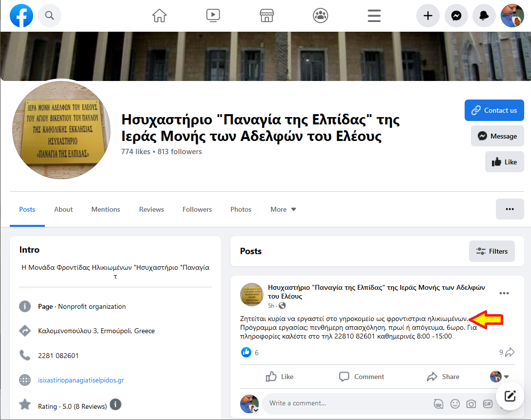Open the Followers tab
This screenshot has width=531, height=420.
pyautogui.click(x=197, y=209)
